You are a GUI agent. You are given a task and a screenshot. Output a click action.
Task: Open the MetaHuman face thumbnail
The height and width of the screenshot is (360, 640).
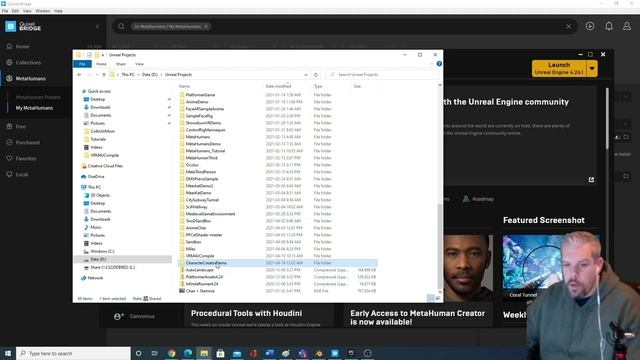tap(468, 268)
